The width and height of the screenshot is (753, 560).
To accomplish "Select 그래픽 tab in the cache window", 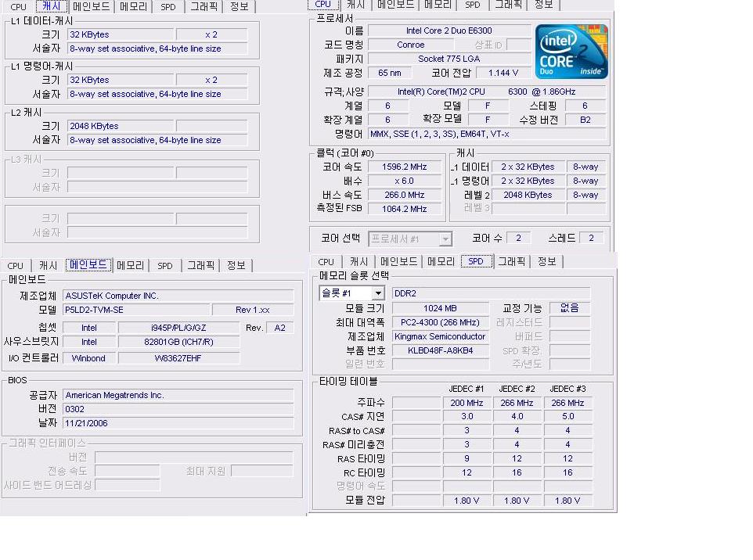I will point(204,7).
